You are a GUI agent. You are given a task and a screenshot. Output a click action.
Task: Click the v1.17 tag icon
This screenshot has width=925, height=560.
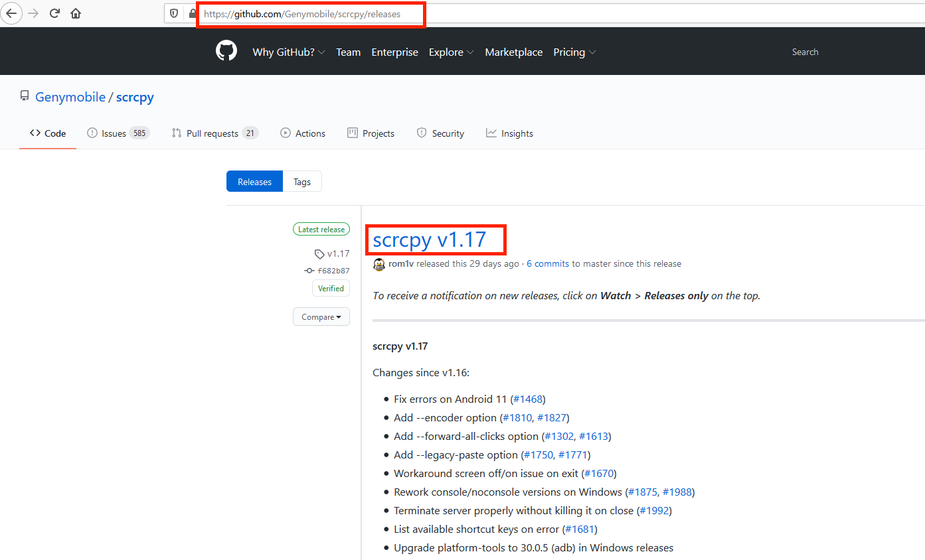coord(319,253)
